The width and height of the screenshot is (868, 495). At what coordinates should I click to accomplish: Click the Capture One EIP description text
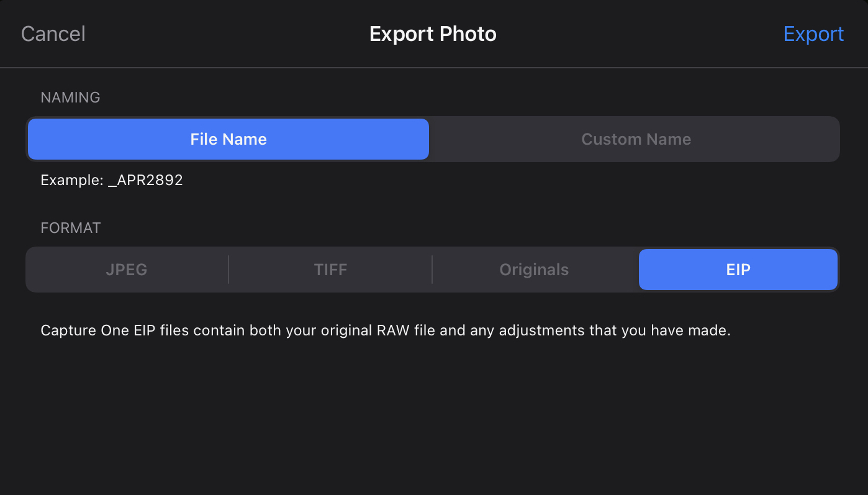click(x=386, y=330)
